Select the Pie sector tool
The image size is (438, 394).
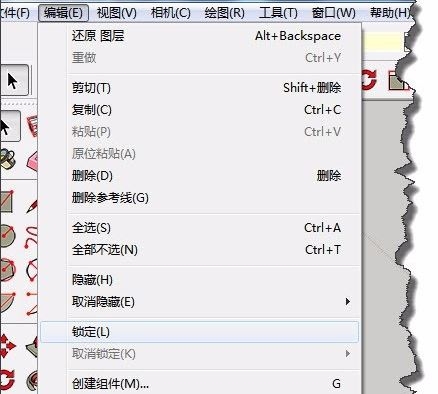click(x=7, y=302)
